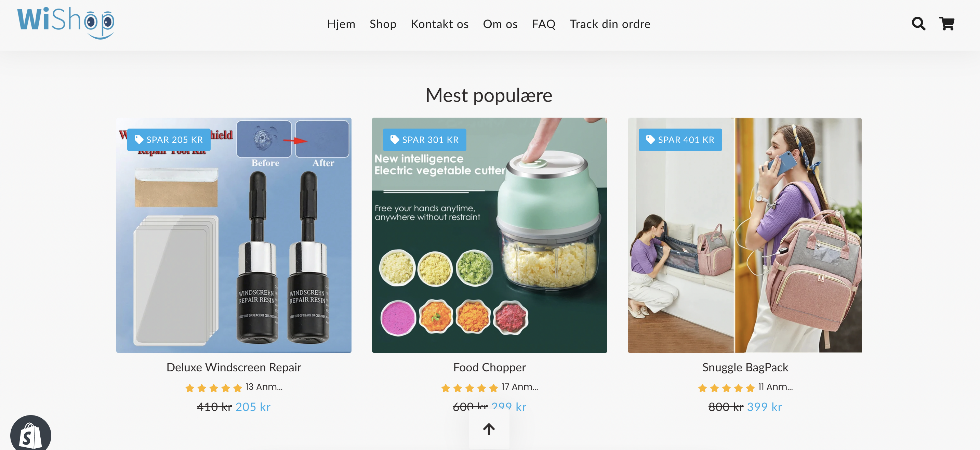Open the Kontakt os page
Viewport: 980px width, 450px height.
pyautogui.click(x=439, y=24)
